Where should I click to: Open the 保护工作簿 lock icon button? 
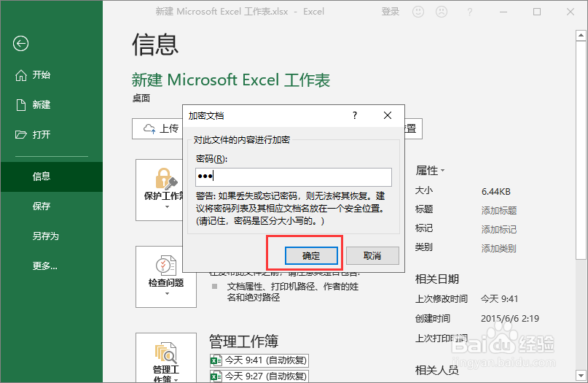[x=159, y=190]
